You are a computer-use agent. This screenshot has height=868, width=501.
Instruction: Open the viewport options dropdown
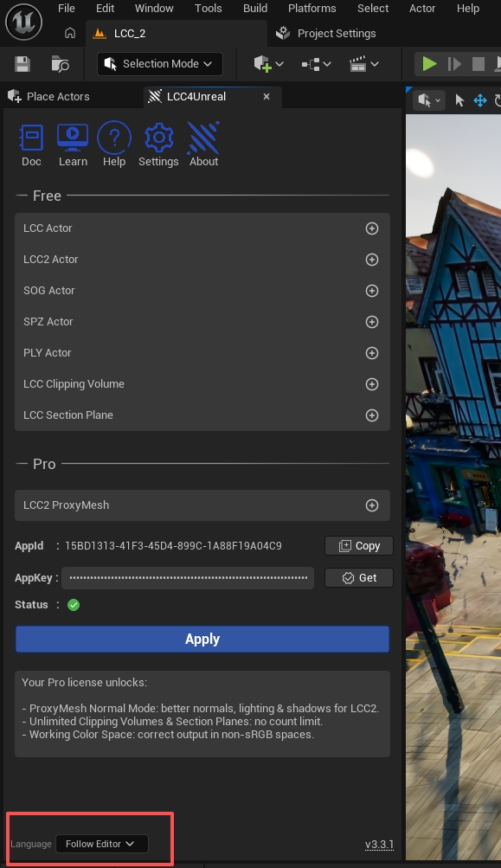[429, 100]
